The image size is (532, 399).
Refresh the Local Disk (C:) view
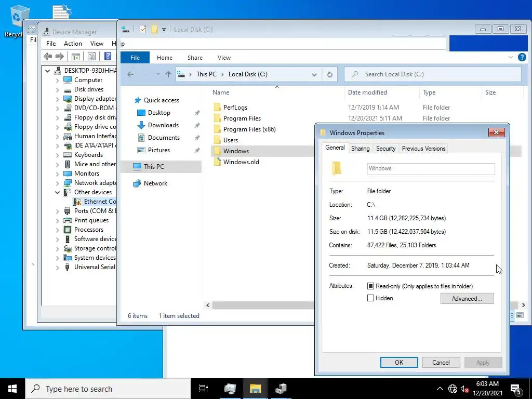click(329, 74)
